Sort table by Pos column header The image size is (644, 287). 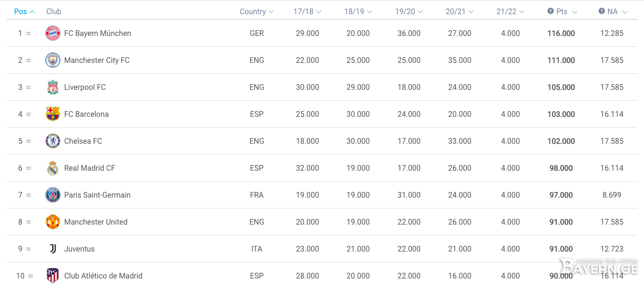(x=25, y=12)
